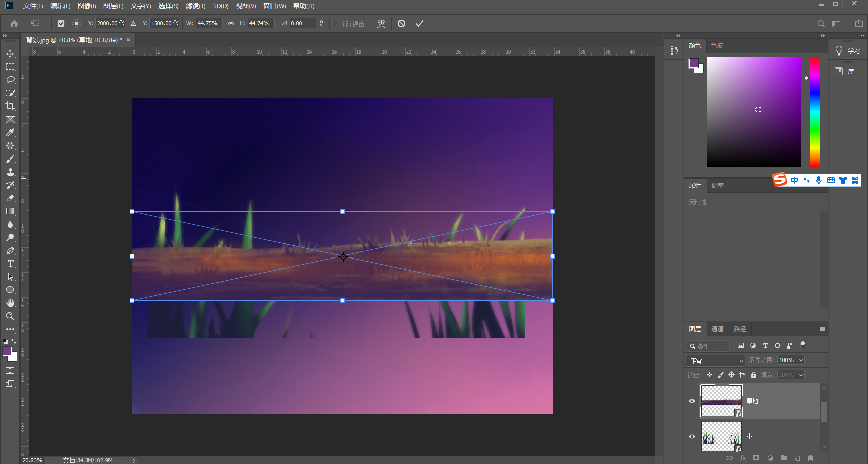The height and width of the screenshot is (464, 868).
Task: Select the Blur tool
Action: (10, 224)
